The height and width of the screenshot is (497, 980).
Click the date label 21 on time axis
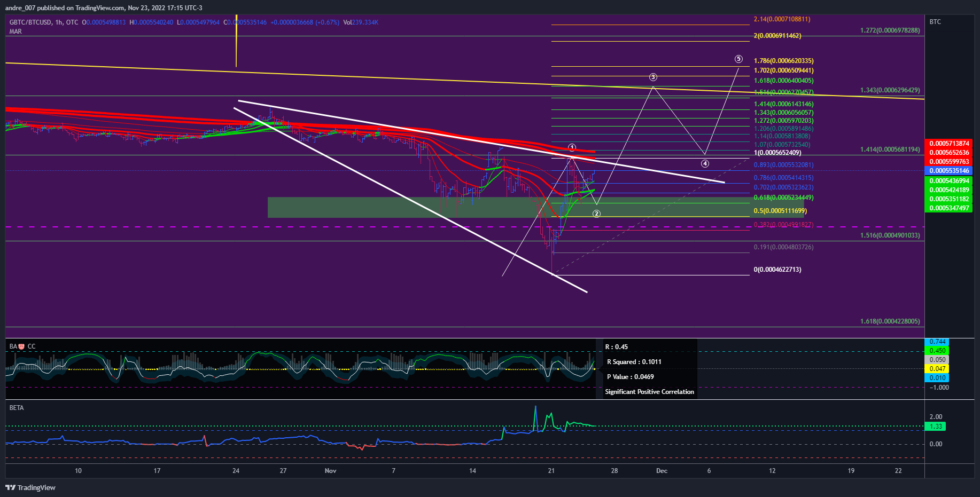coord(551,471)
